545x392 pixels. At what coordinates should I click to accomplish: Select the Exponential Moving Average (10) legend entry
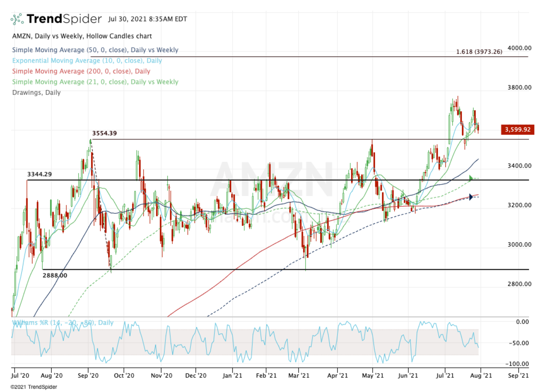[x=87, y=60]
